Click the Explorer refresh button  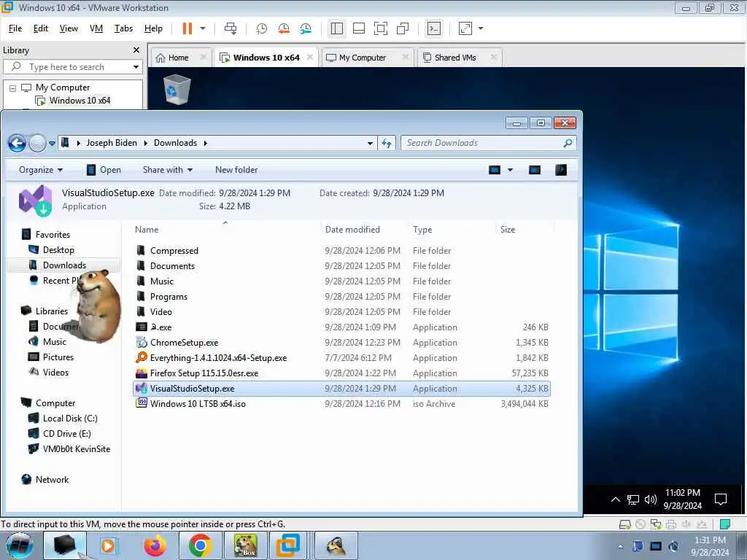point(387,143)
